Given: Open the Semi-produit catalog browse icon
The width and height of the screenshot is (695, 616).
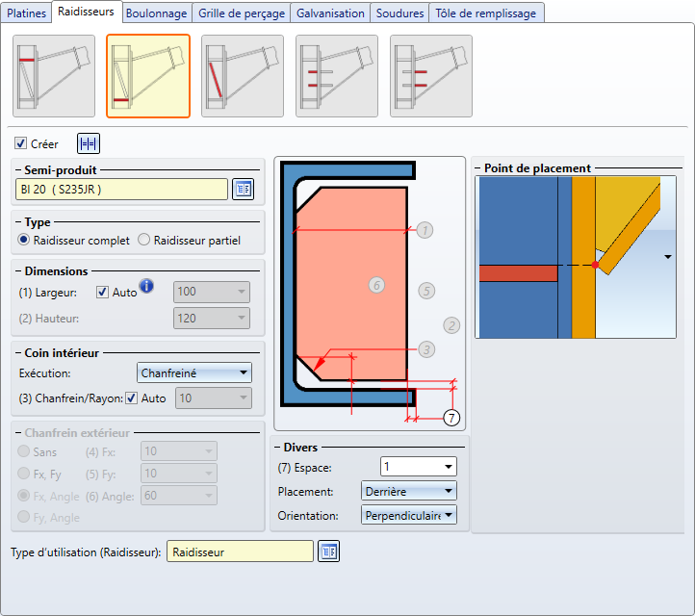Looking at the screenshot, I should (x=243, y=189).
